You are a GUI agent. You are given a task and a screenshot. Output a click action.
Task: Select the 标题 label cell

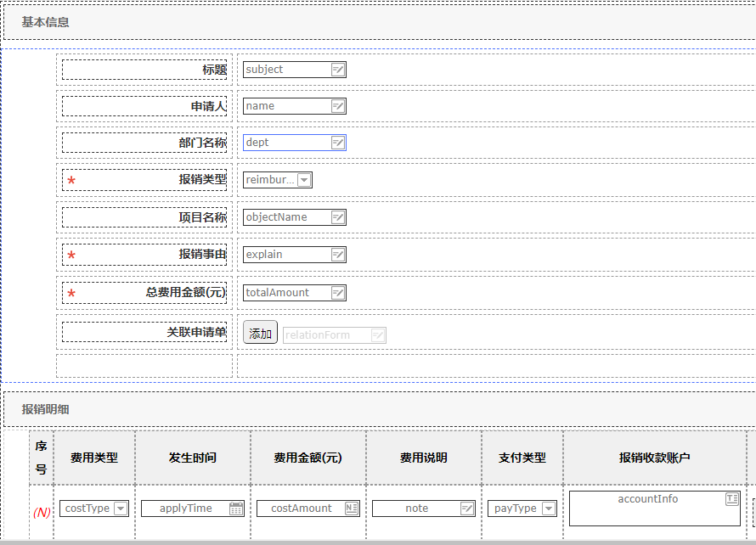144,70
